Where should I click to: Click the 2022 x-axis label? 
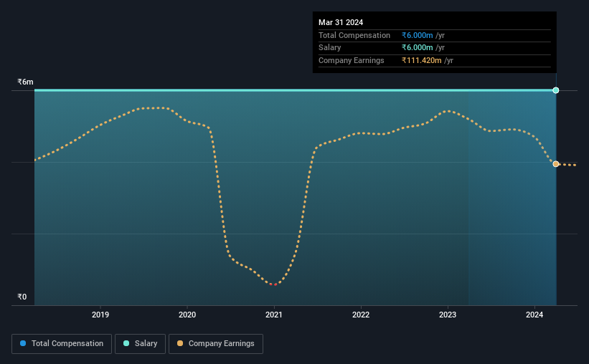click(361, 315)
